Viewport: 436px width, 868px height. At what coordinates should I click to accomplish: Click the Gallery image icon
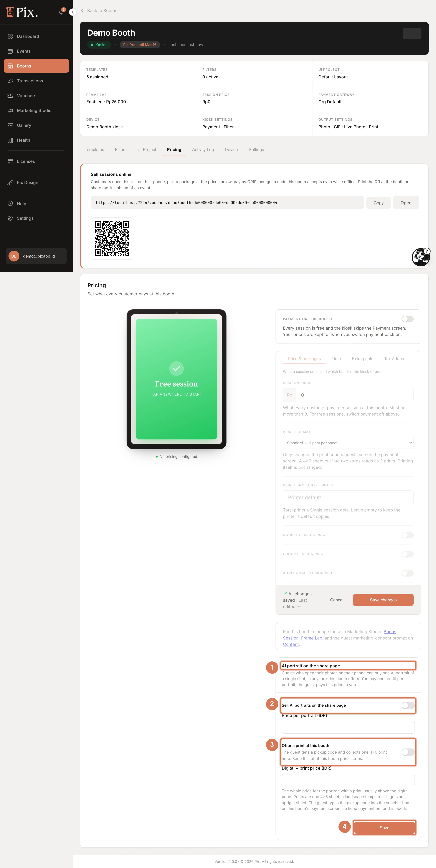pos(10,125)
